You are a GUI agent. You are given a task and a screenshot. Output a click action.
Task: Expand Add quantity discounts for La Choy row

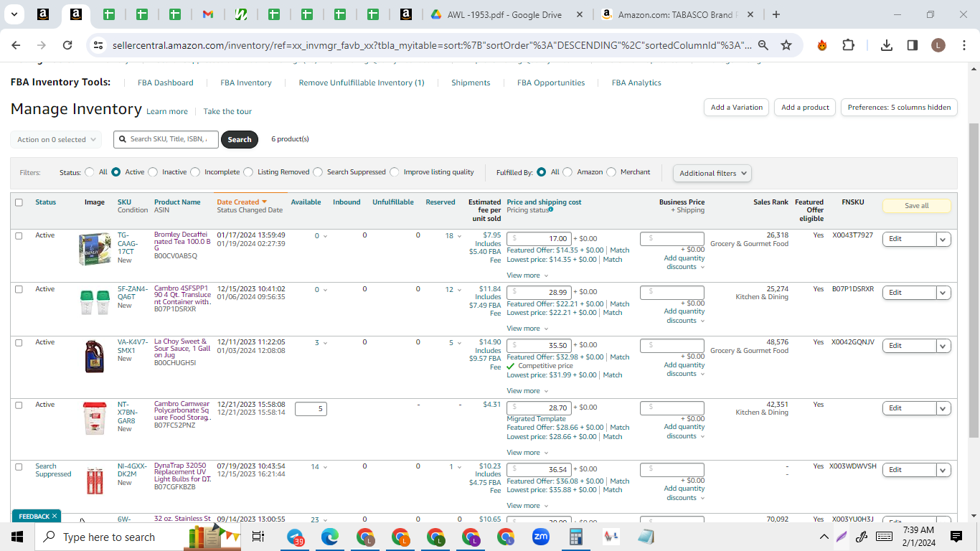[x=684, y=369]
